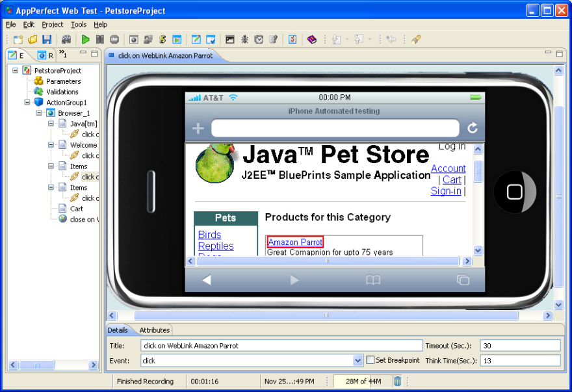This screenshot has width=572, height=392.
Task: Tap the iPhone browser back triangle
Action: (207, 280)
